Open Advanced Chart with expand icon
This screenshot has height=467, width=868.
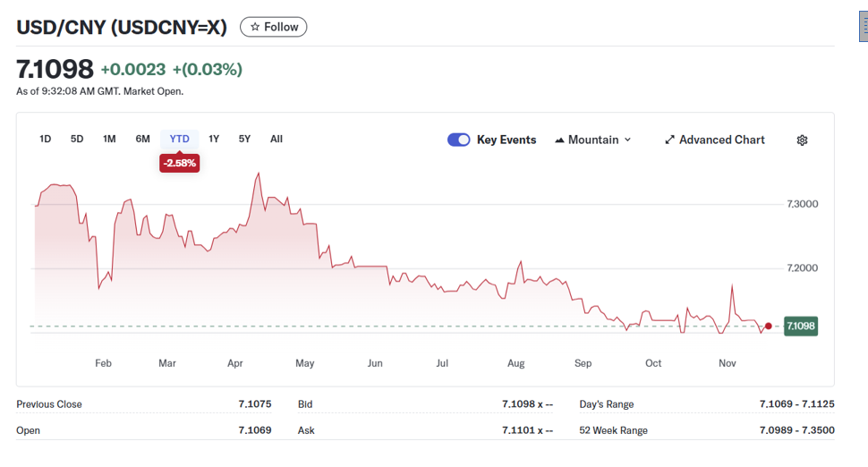tap(714, 140)
